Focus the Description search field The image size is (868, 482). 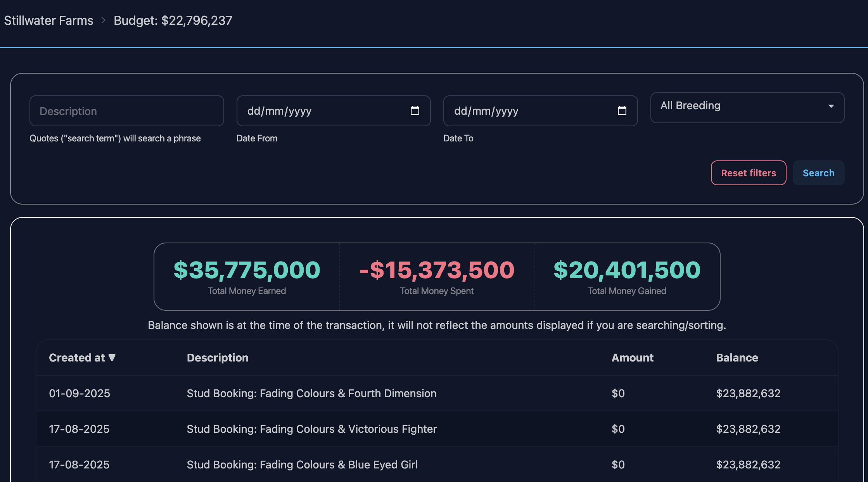click(x=126, y=111)
